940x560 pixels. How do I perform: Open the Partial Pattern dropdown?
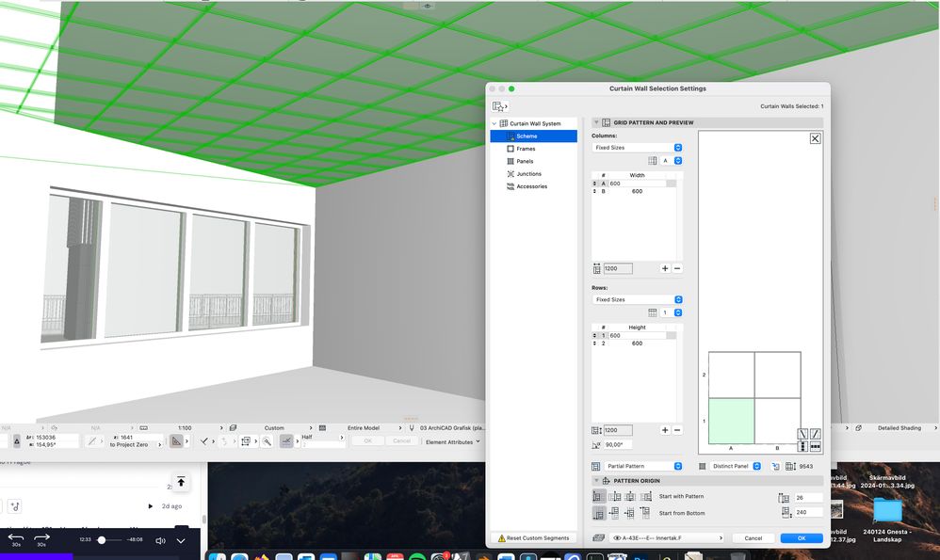tap(643, 466)
